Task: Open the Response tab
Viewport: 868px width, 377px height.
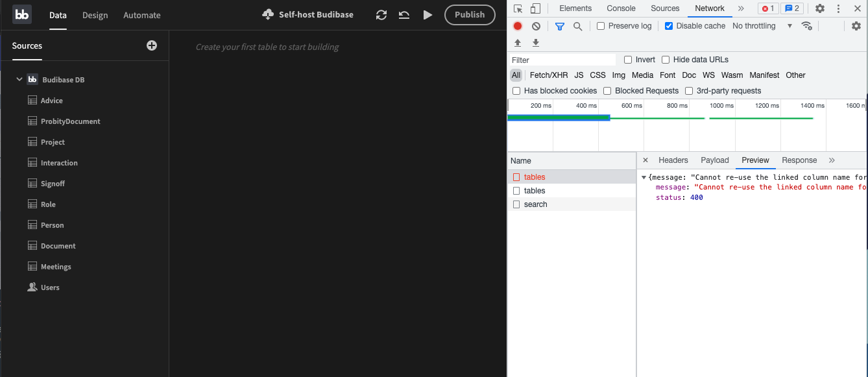Action: click(x=799, y=160)
